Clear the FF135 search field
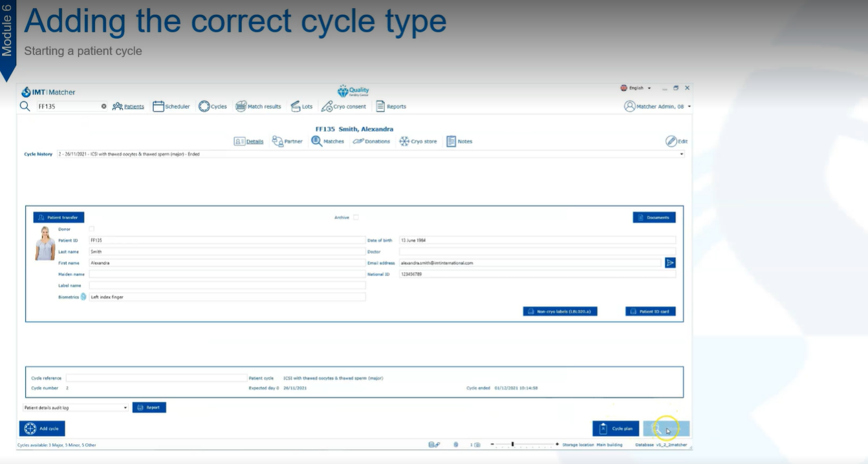 point(103,107)
